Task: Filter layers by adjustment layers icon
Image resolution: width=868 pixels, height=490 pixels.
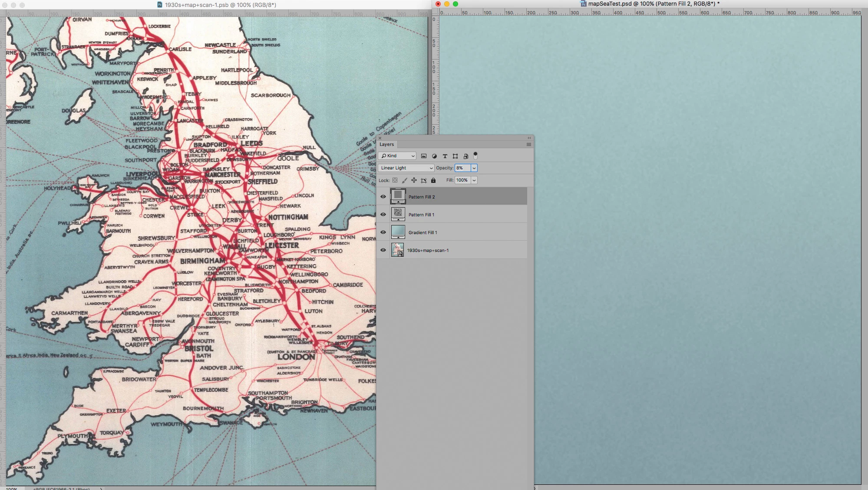Action: point(434,156)
